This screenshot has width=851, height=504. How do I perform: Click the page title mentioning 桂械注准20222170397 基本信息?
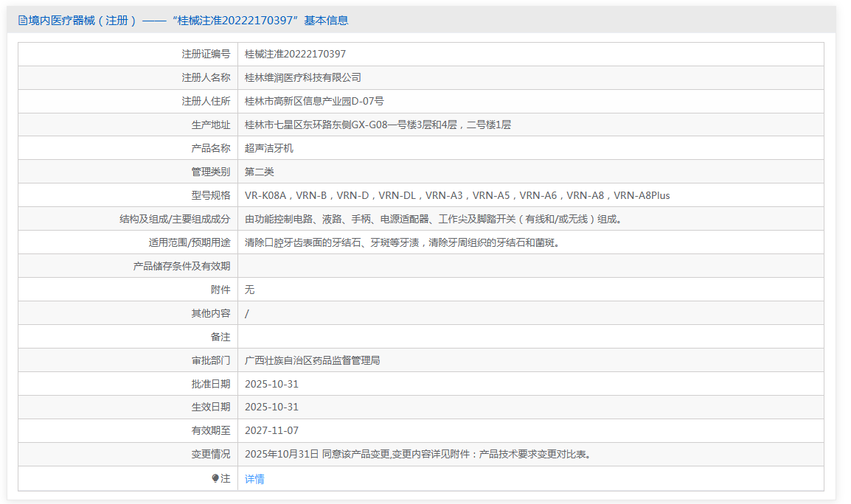click(188, 21)
